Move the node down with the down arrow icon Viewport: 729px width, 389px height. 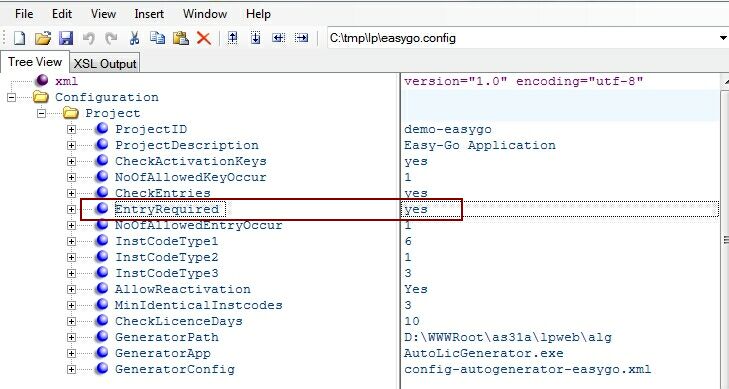point(255,38)
